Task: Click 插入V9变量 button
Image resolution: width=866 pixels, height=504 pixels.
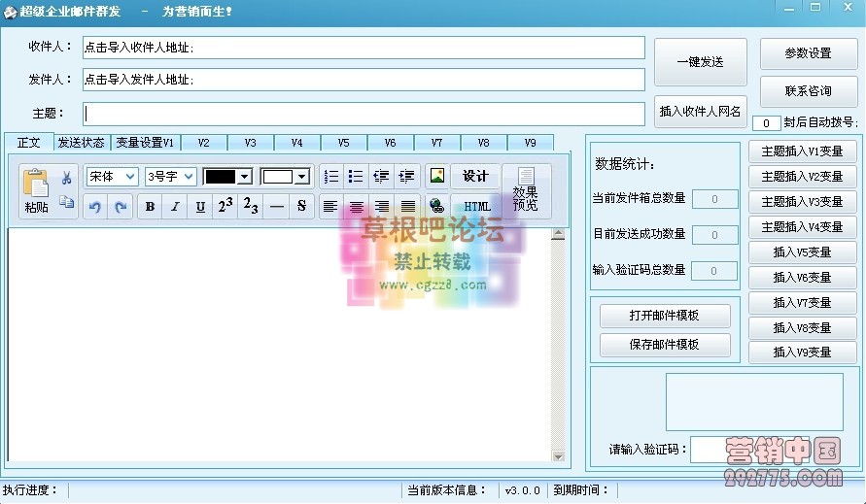Action: (x=803, y=353)
